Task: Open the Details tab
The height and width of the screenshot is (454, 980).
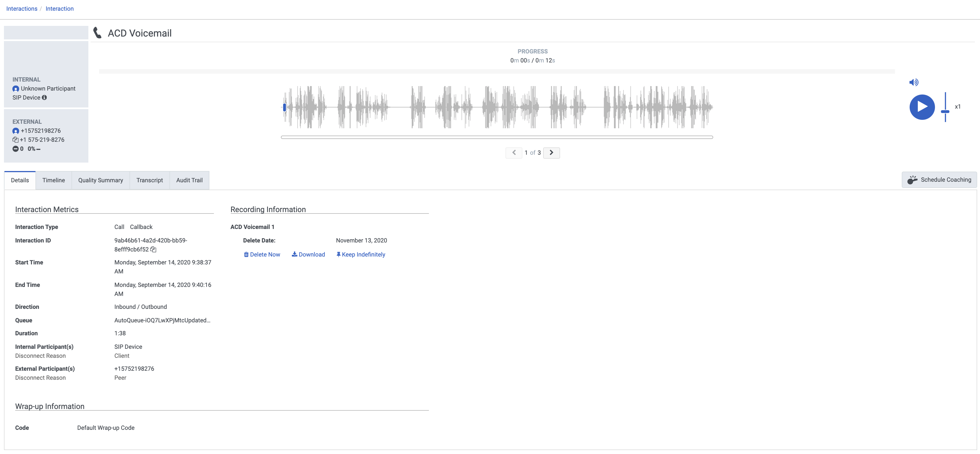Action: [x=20, y=181]
